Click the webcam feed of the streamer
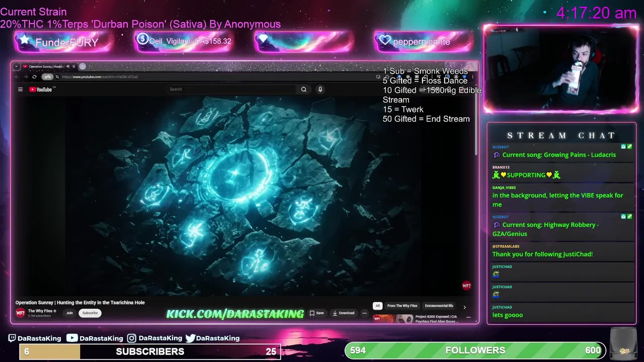Viewport: 644px width, 362px height. 560,69
